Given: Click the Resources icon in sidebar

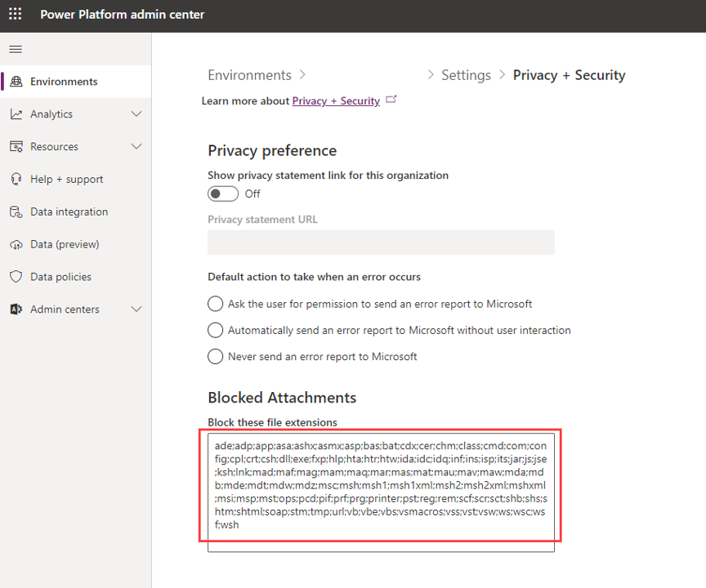Looking at the screenshot, I should coord(16,147).
